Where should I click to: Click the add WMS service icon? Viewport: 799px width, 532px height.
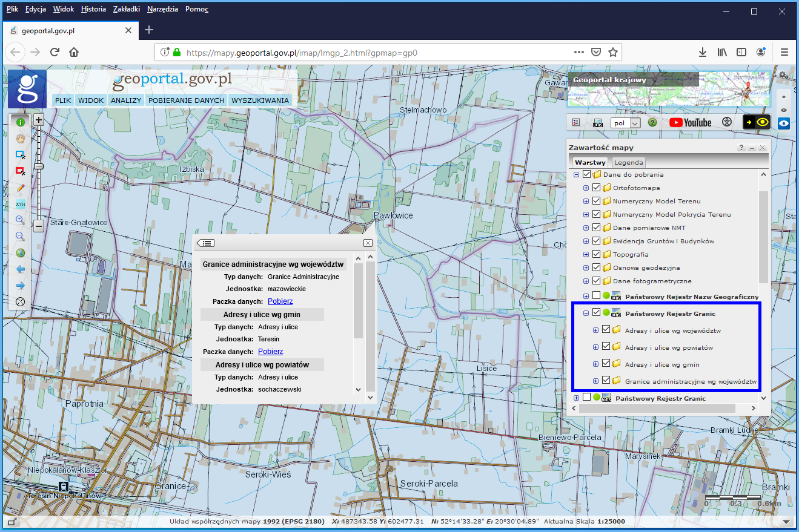[x=598, y=122]
